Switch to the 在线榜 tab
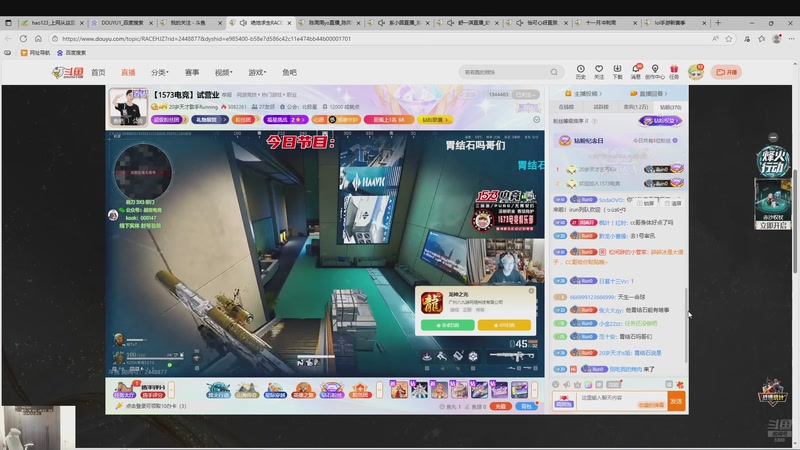The width and height of the screenshot is (800, 450). tap(566, 107)
